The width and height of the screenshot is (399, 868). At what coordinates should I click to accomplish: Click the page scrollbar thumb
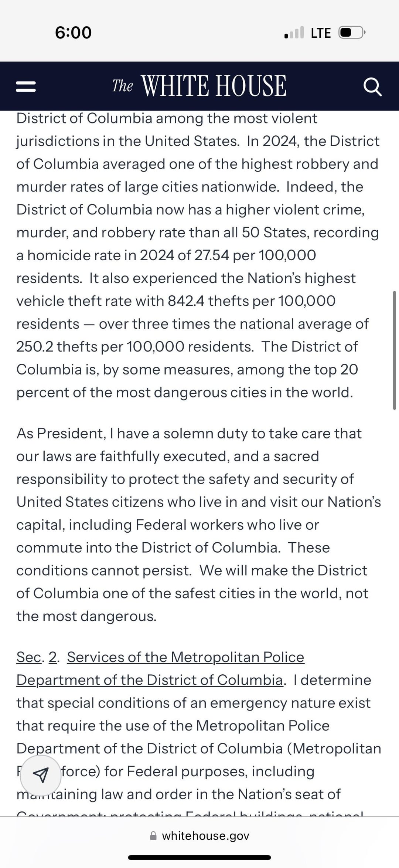(x=395, y=350)
